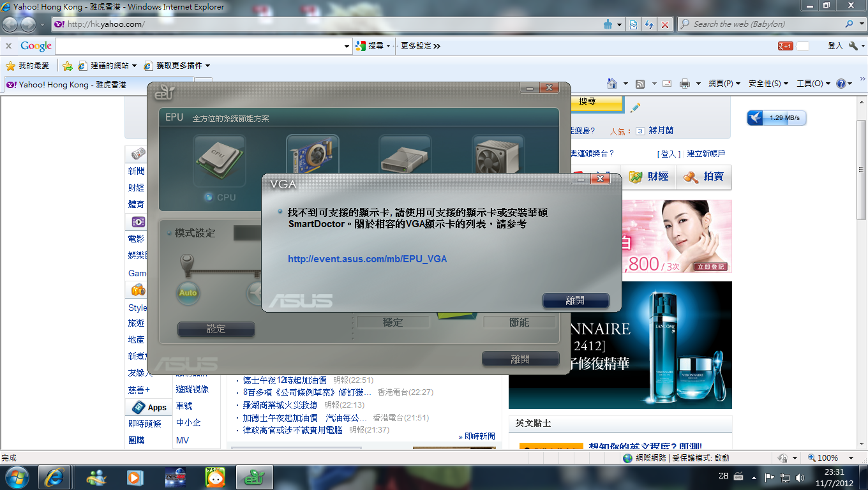Choose the Auto mode knob in EPU
The width and height of the screenshot is (868, 490).
[188, 293]
